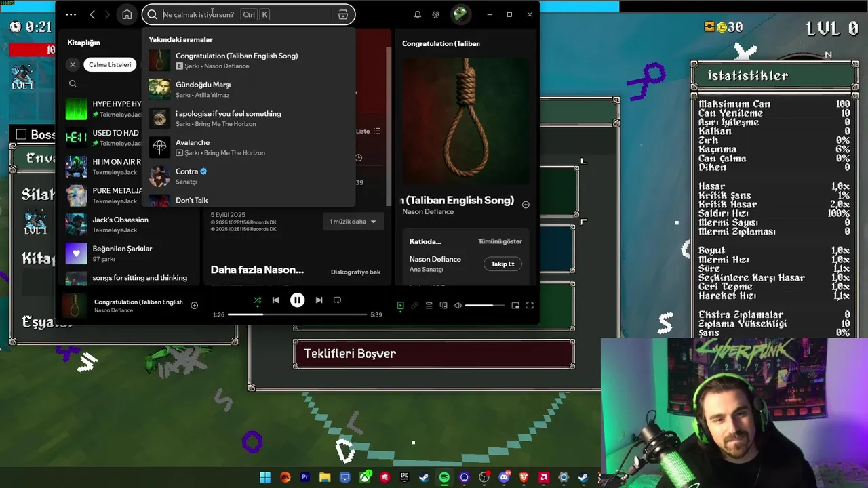The height and width of the screenshot is (488, 868).
Task: Adjust the Spotify volume slider
Action: [x=484, y=306]
